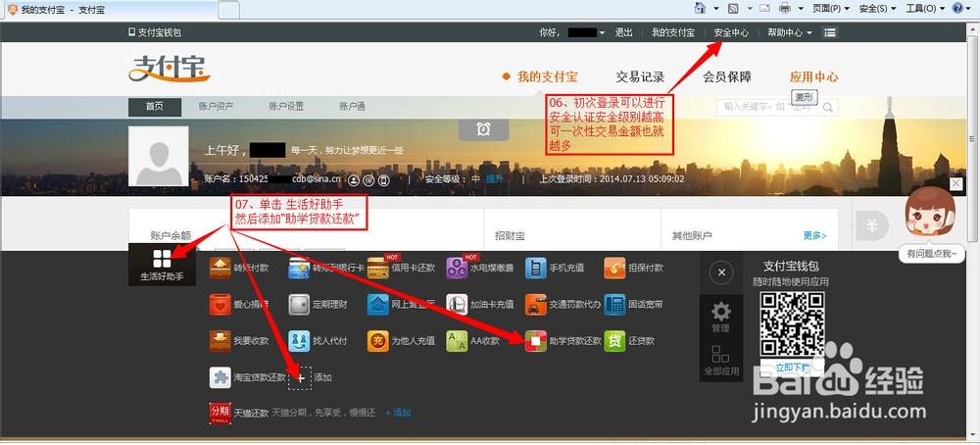Expand the print button dropdown arrow
The image size is (980, 445).
coord(802,9)
